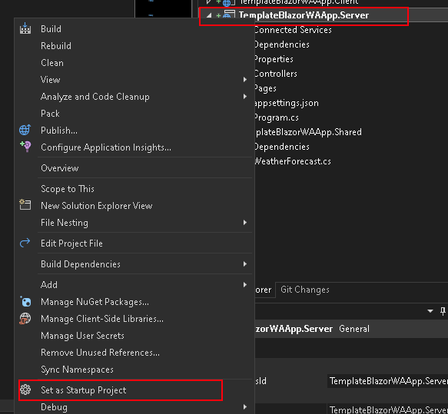
Task: Select TemplateBlazorWAApp.Server project node
Action: click(x=304, y=15)
